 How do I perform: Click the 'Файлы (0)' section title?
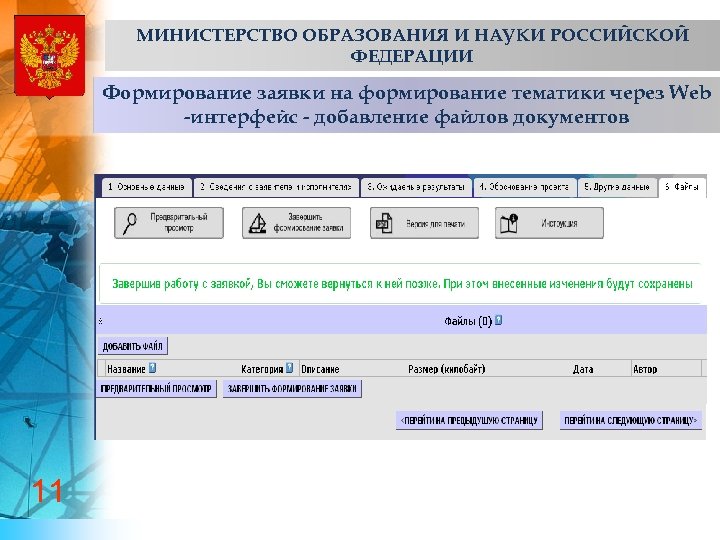point(468,321)
